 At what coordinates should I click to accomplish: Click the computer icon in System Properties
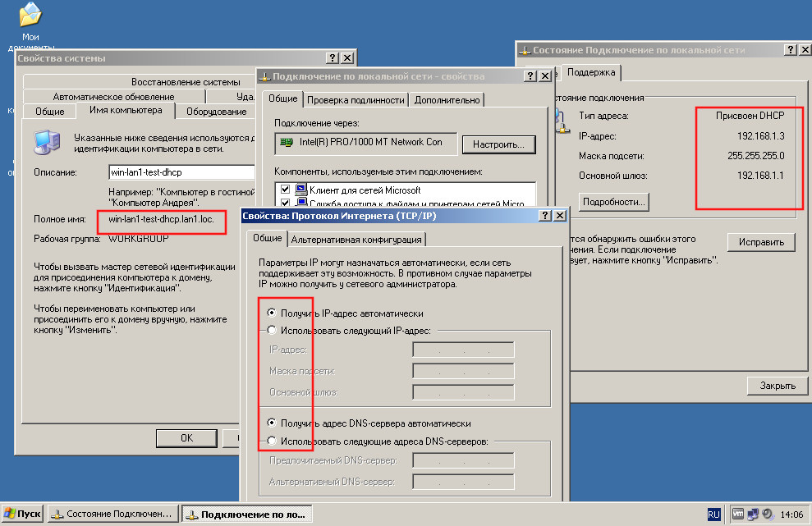[x=47, y=142]
